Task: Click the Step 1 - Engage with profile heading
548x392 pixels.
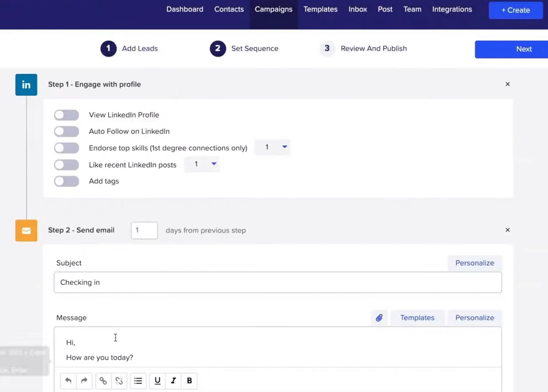Action: tap(94, 84)
